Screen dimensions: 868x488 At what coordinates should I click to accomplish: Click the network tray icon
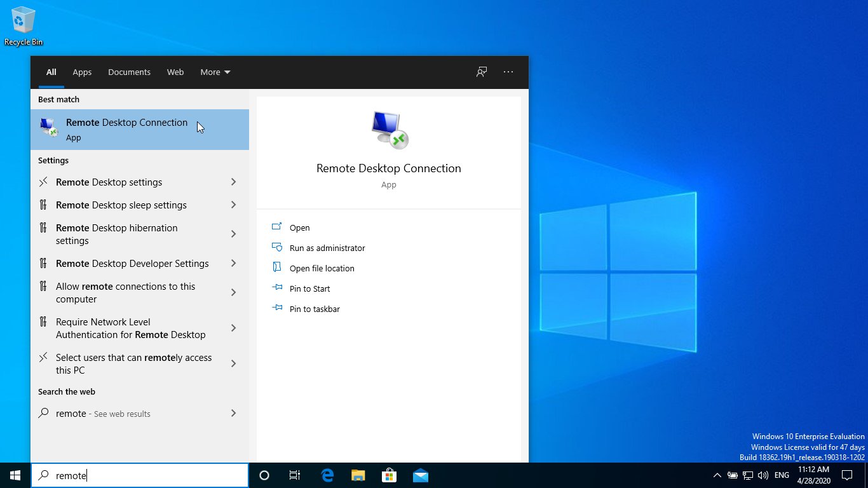(748, 475)
